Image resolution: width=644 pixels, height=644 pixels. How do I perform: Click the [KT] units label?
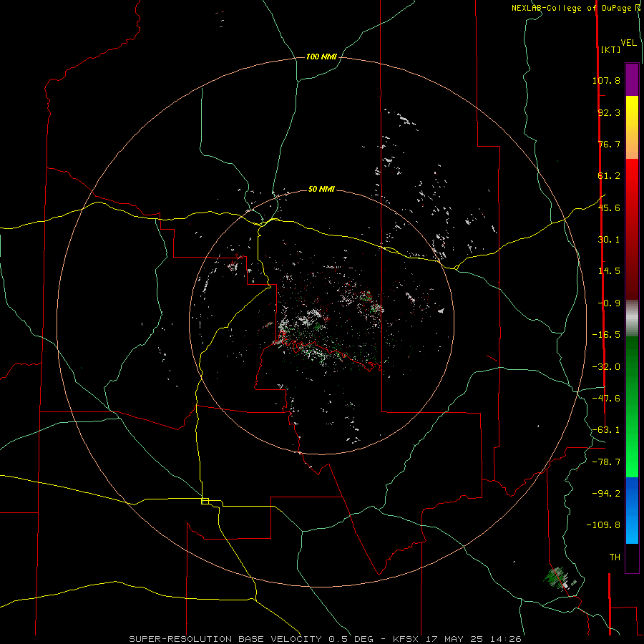(610, 49)
